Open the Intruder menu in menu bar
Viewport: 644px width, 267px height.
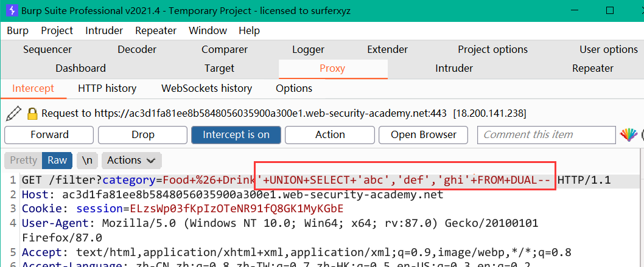[104, 30]
